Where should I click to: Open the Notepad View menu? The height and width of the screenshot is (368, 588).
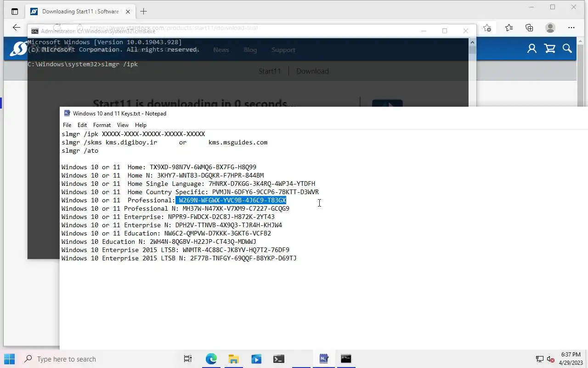coord(123,125)
